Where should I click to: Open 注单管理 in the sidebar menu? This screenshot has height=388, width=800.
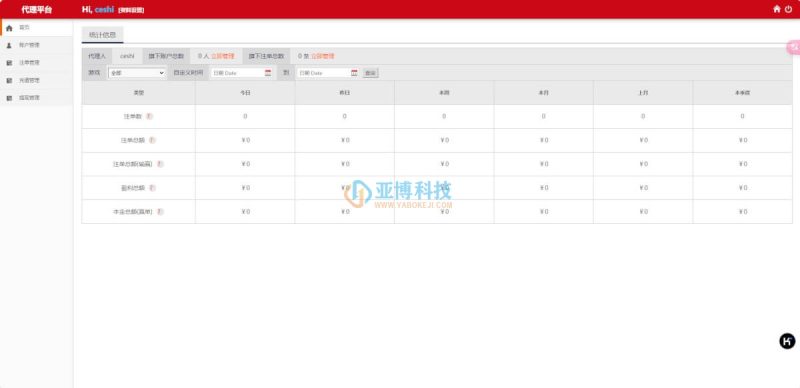click(x=37, y=63)
